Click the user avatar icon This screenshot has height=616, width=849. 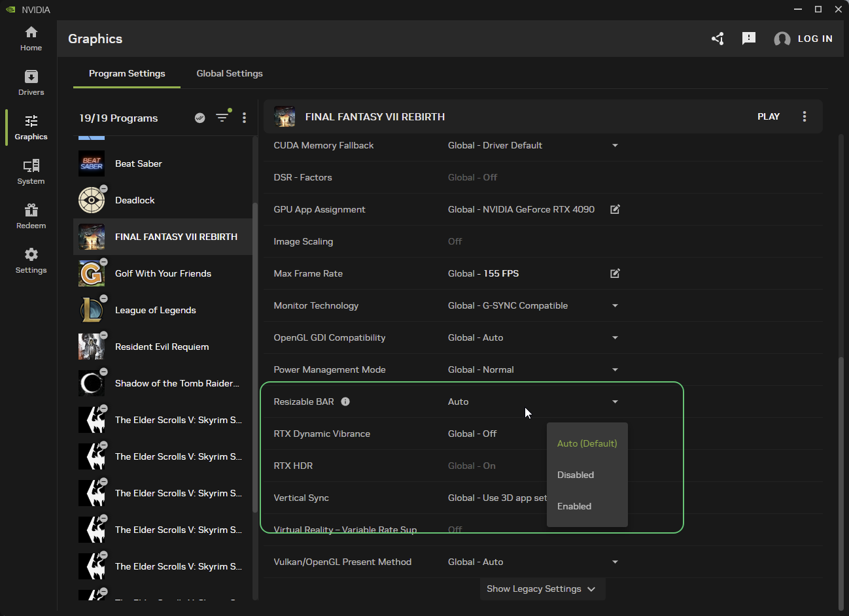click(782, 39)
